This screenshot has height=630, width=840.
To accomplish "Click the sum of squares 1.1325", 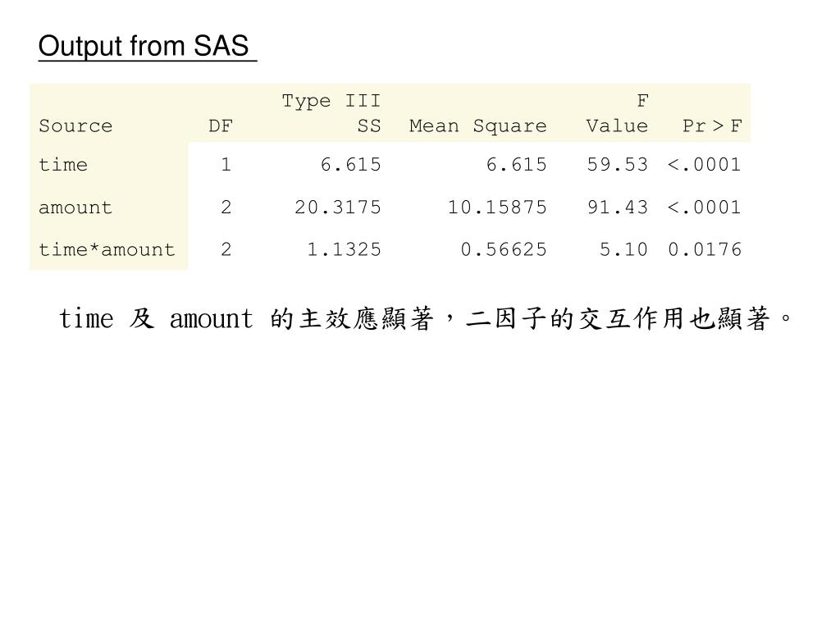I will coord(344,249).
